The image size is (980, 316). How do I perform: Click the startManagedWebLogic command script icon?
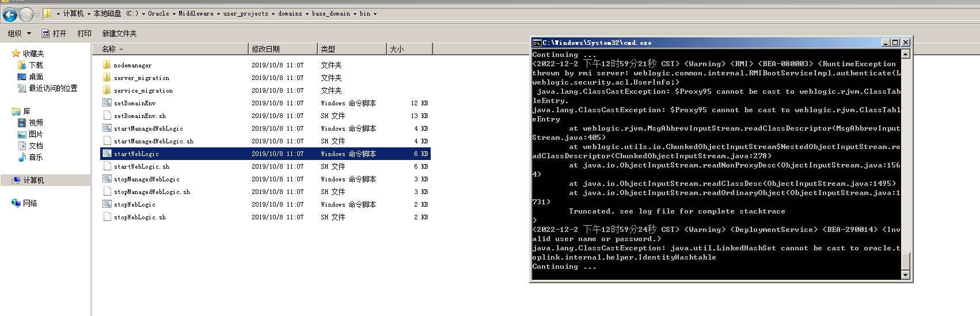coord(107,128)
